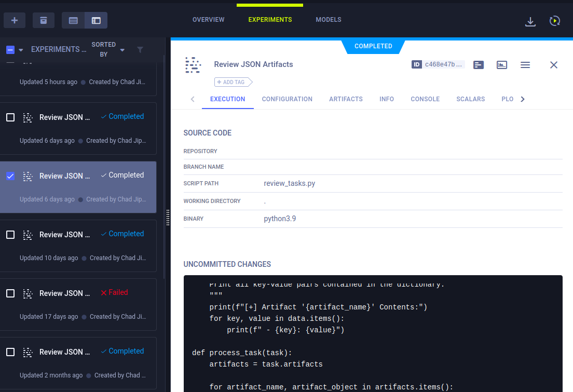Click the download icon at top right

click(x=530, y=21)
